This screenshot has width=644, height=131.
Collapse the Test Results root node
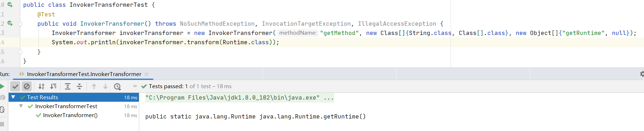(x=13, y=97)
